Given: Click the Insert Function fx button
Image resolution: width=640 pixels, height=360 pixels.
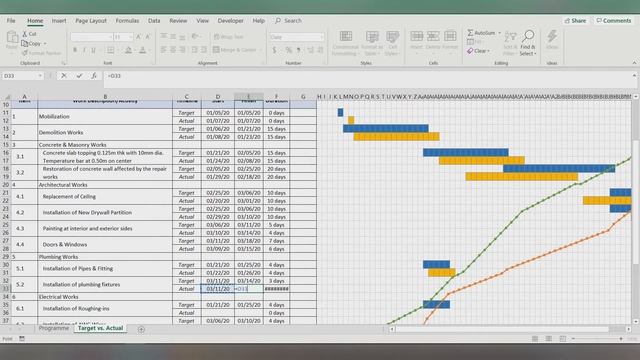Looking at the screenshot, I should [x=94, y=76].
